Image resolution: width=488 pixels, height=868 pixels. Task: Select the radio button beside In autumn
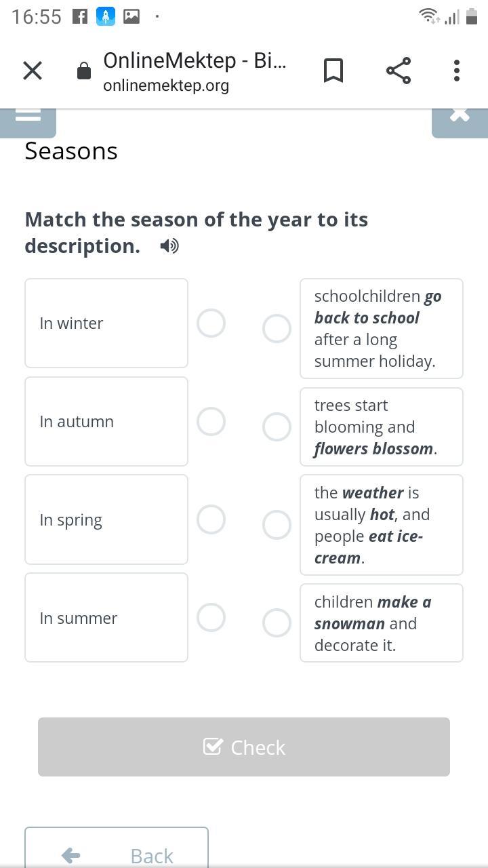211,422
